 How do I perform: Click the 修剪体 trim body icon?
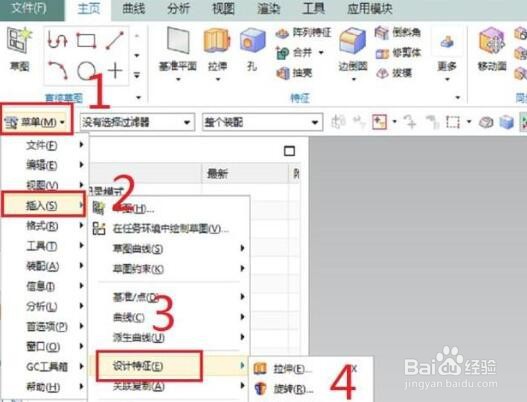[x=382, y=53]
